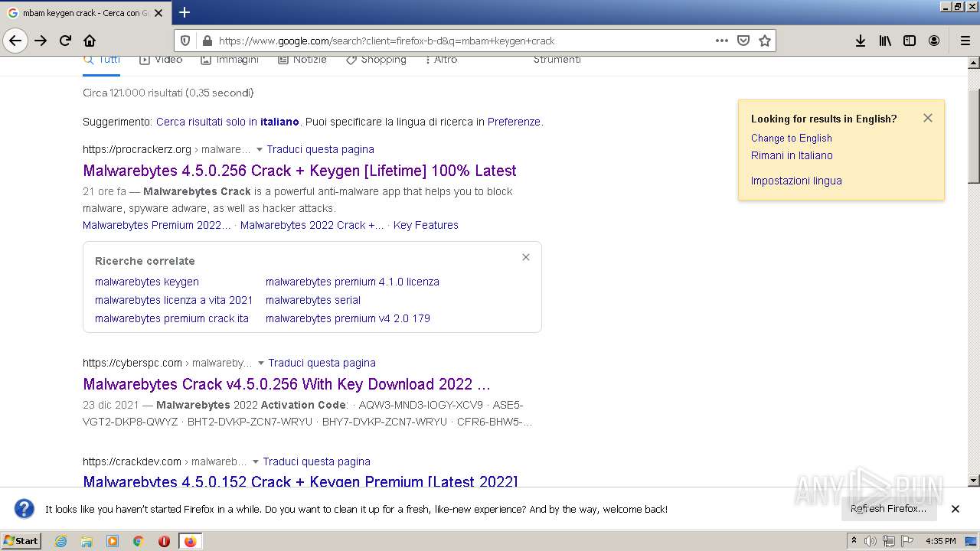Viewport: 980px width, 551px height.
Task: Open Malwarebytes 2022 Crack sitelink
Action: coord(312,225)
